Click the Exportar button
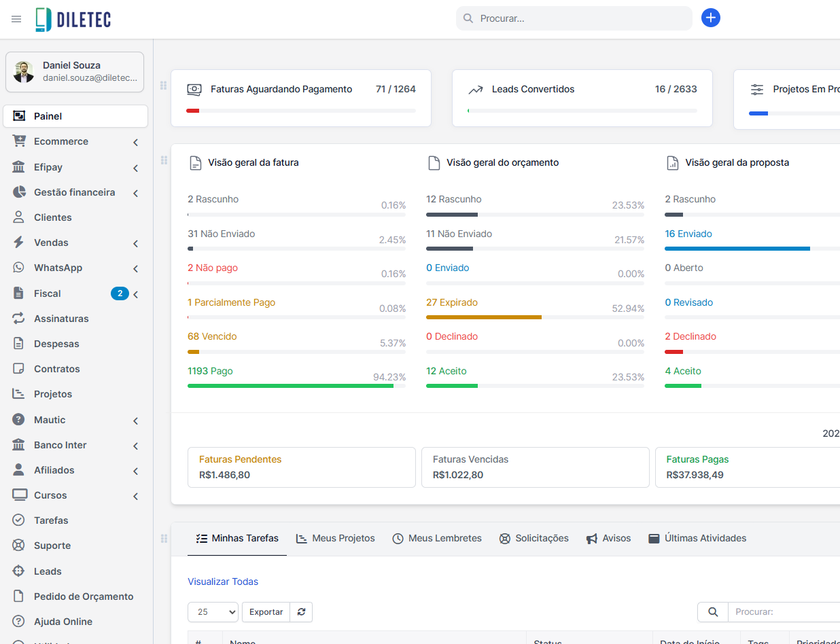This screenshot has height=644, width=840. [x=266, y=612]
